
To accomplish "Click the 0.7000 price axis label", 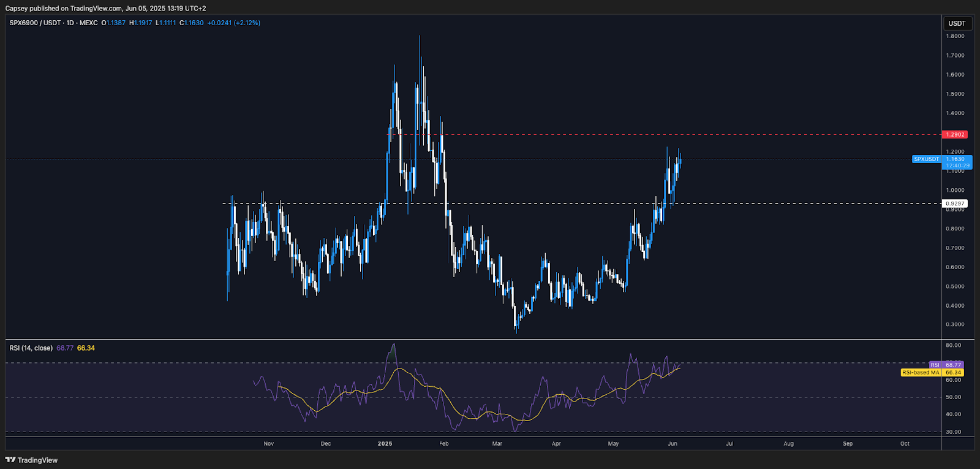I will (x=955, y=248).
